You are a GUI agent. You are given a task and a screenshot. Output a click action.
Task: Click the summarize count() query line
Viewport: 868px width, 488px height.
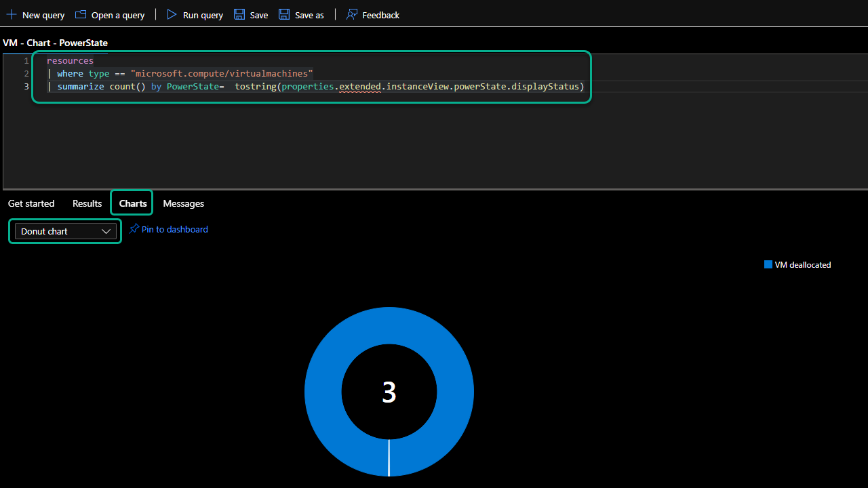tap(315, 86)
